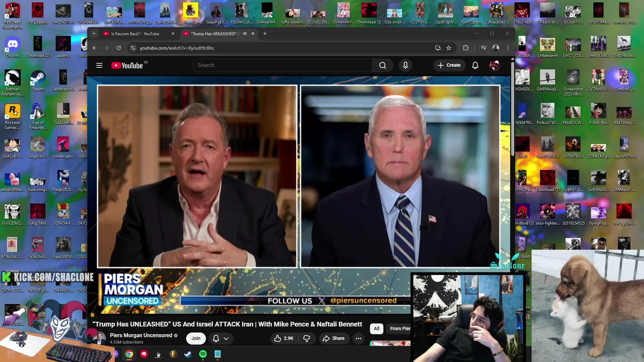This screenshot has width=644, height=362.
Task: Start voice search with the microphone icon
Action: click(x=405, y=65)
